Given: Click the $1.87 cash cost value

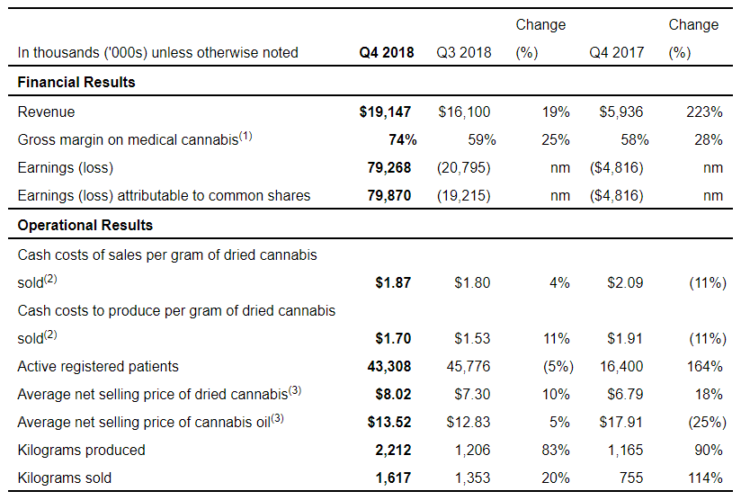Looking at the screenshot, I should [x=391, y=283].
